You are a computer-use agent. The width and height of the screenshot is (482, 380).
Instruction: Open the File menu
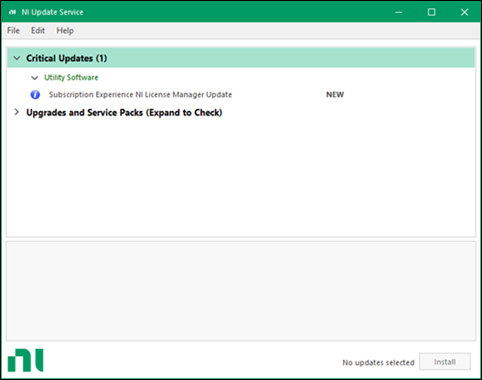point(13,31)
